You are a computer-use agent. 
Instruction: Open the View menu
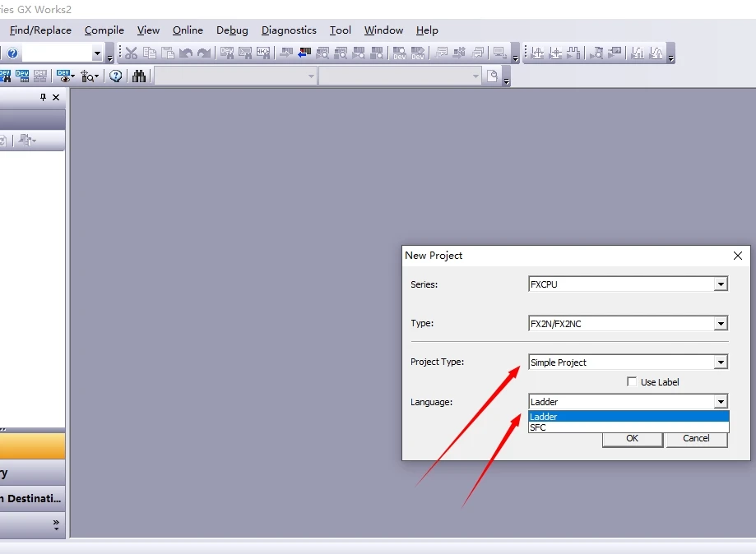pos(148,30)
